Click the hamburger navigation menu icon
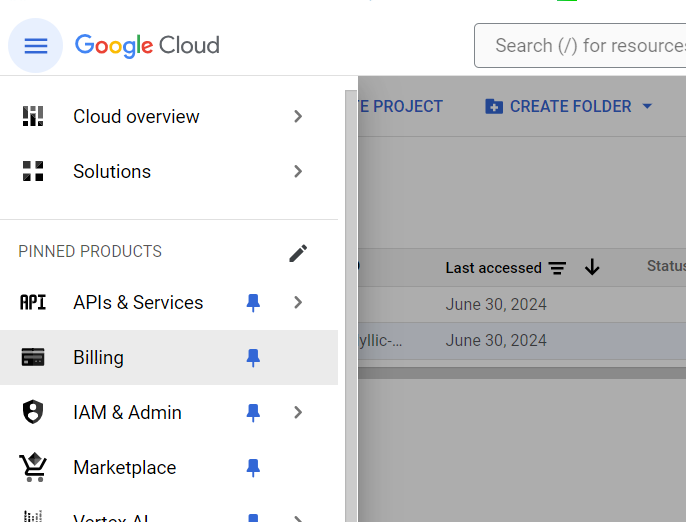686x522 pixels. (x=36, y=46)
